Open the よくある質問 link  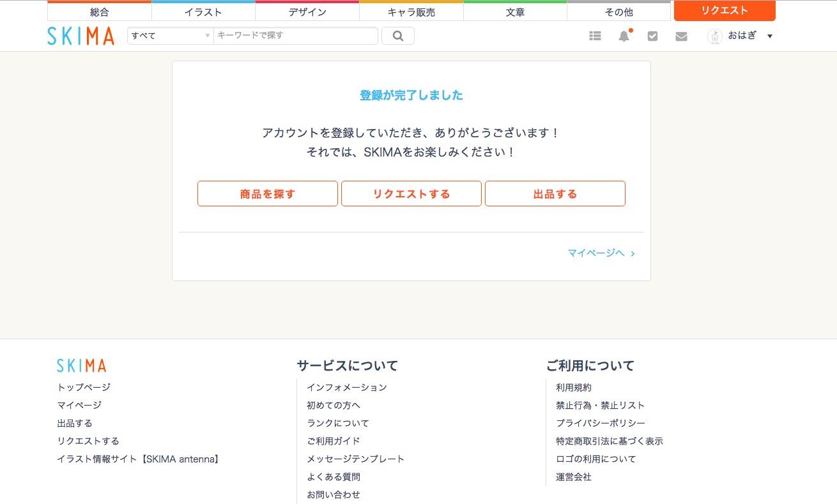pyautogui.click(x=334, y=477)
